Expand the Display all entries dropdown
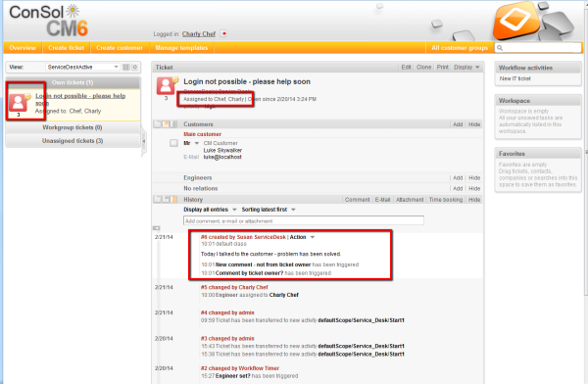The height and width of the screenshot is (384, 588). pyautogui.click(x=210, y=210)
